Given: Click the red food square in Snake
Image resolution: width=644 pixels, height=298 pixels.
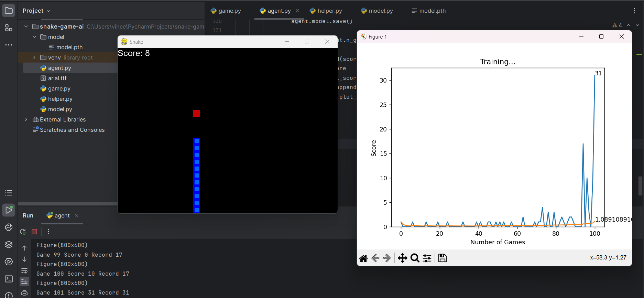Looking at the screenshot, I should [x=197, y=114].
